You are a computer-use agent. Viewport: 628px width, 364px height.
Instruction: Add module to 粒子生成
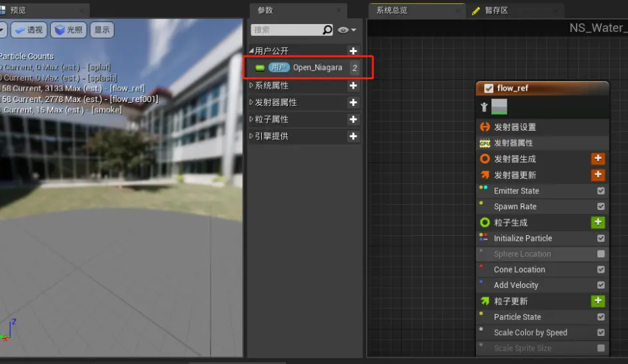[x=598, y=222]
